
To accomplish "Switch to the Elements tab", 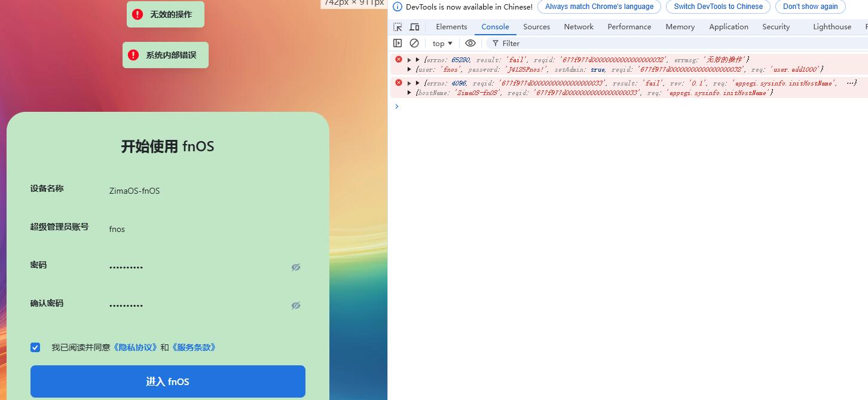I will (451, 27).
